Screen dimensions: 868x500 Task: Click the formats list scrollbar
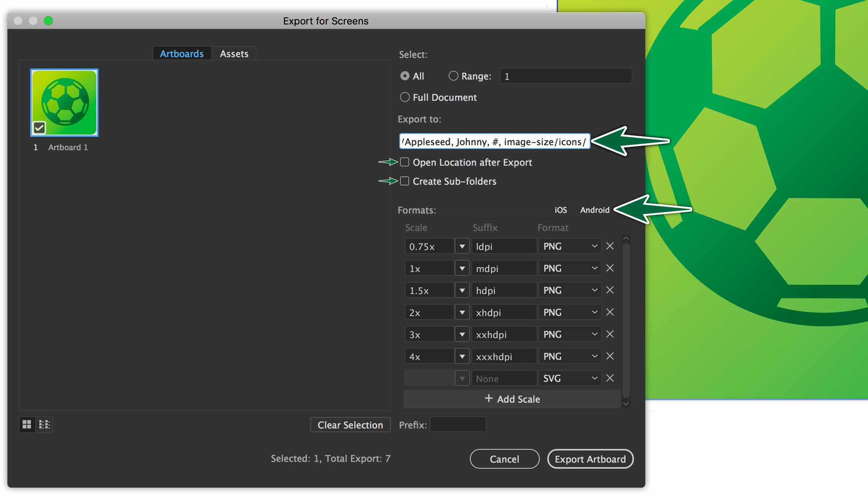coord(626,321)
